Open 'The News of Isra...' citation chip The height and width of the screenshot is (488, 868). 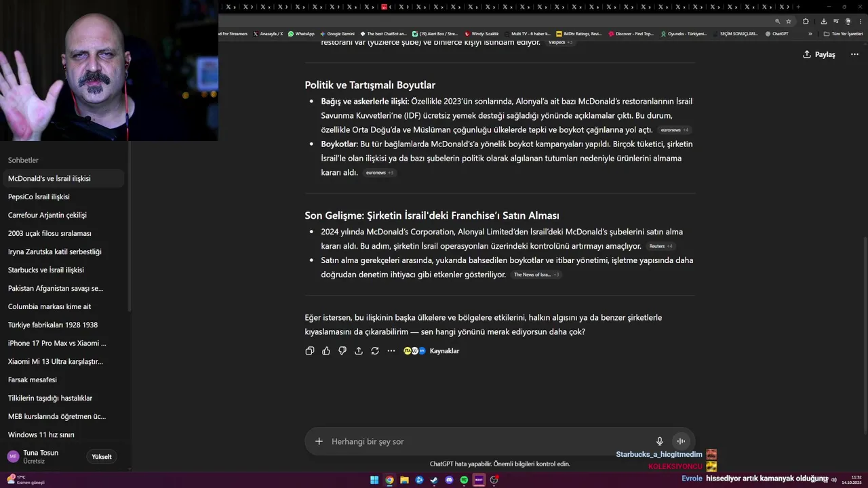click(536, 274)
